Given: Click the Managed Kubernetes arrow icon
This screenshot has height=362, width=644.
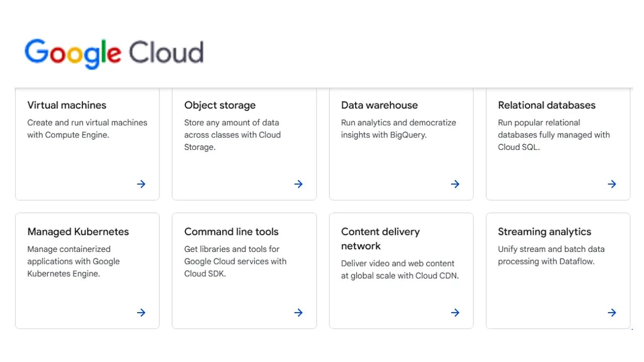Looking at the screenshot, I should (x=141, y=313).
